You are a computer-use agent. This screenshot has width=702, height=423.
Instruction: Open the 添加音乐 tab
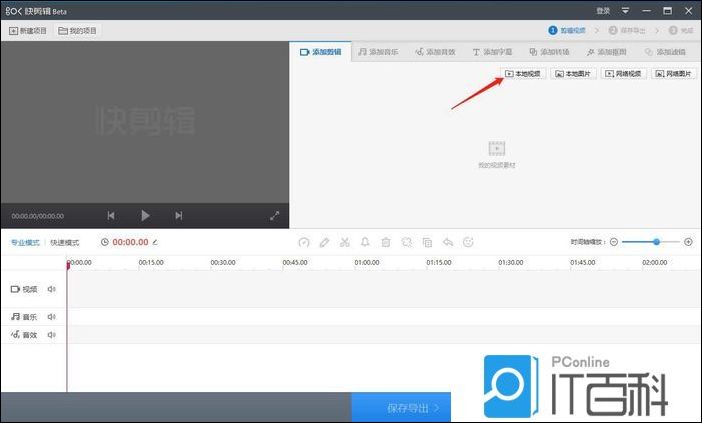[378, 51]
